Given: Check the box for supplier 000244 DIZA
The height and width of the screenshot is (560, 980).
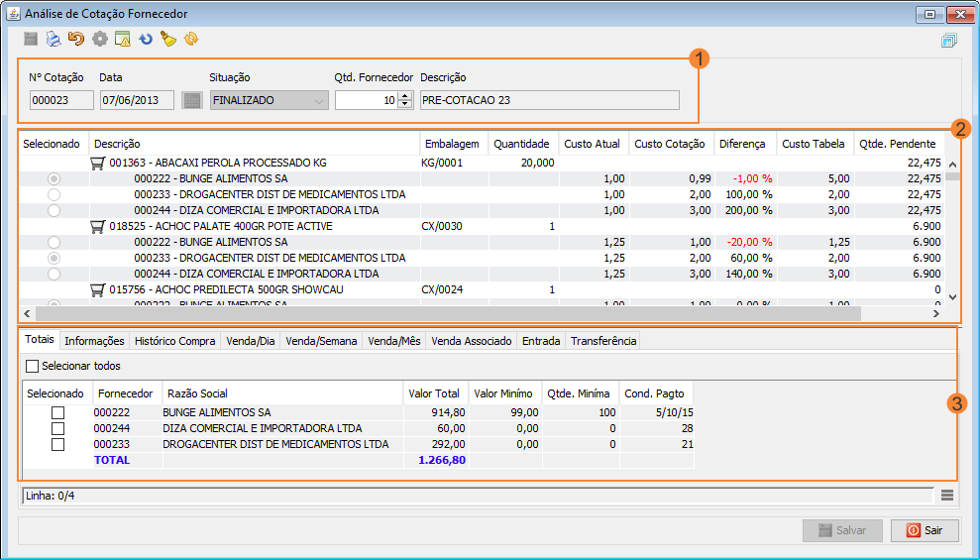Looking at the screenshot, I should click(x=58, y=429).
